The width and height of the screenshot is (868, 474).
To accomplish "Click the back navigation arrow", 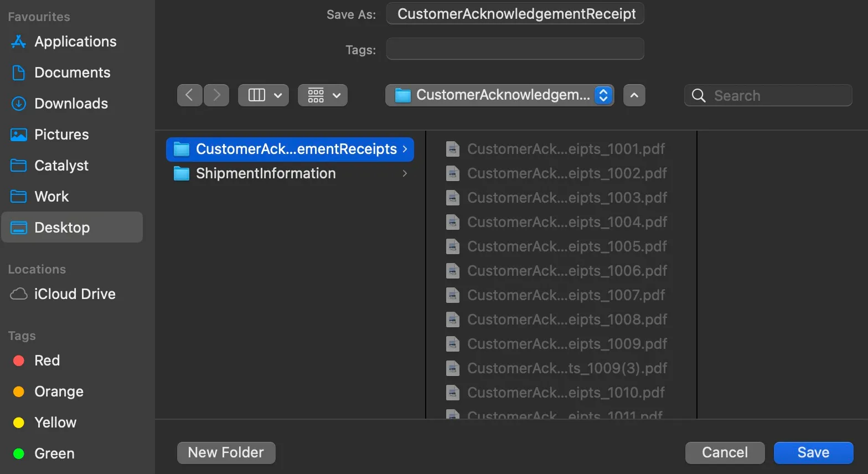I will coord(189,95).
